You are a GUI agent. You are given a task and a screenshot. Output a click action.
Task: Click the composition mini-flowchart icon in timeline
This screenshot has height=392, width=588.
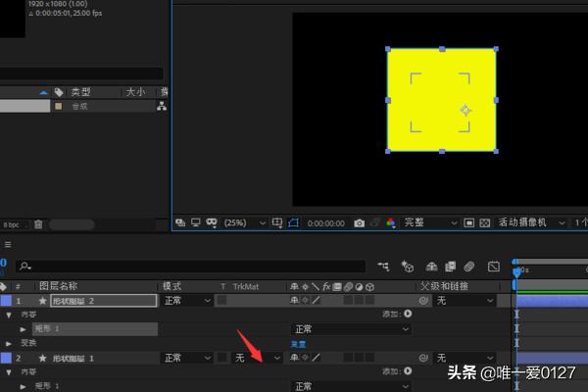coord(383,267)
